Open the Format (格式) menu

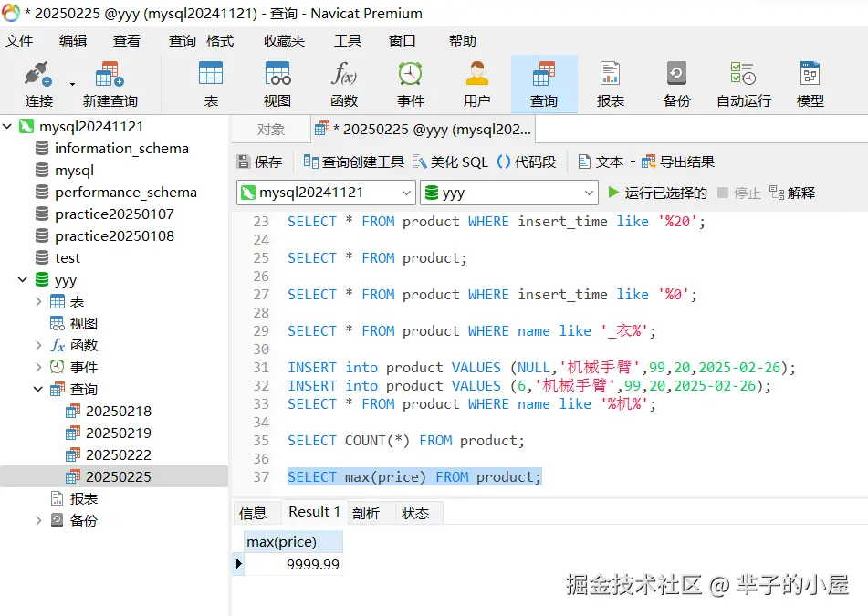point(220,40)
